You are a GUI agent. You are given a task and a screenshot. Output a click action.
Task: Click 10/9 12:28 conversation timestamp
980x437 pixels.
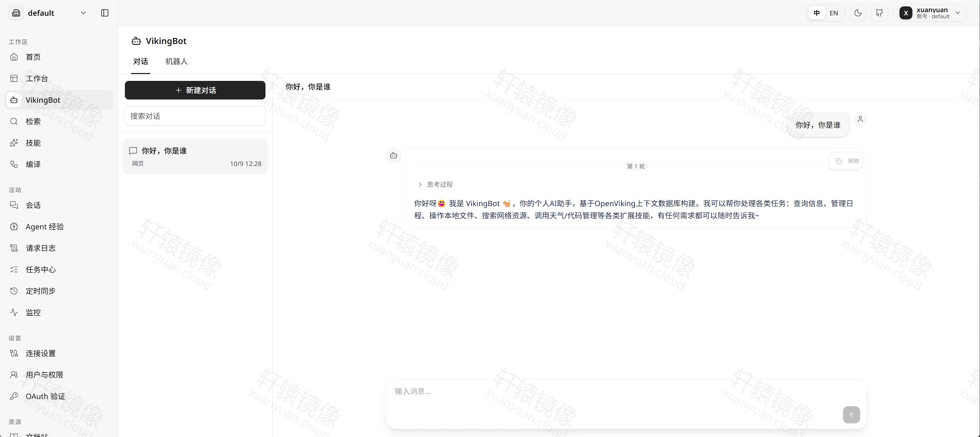245,164
